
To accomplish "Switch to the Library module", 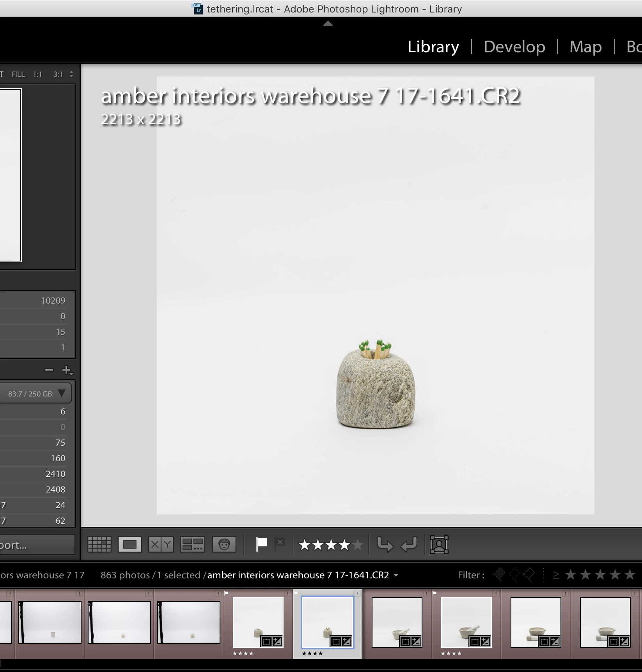I will (x=433, y=47).
